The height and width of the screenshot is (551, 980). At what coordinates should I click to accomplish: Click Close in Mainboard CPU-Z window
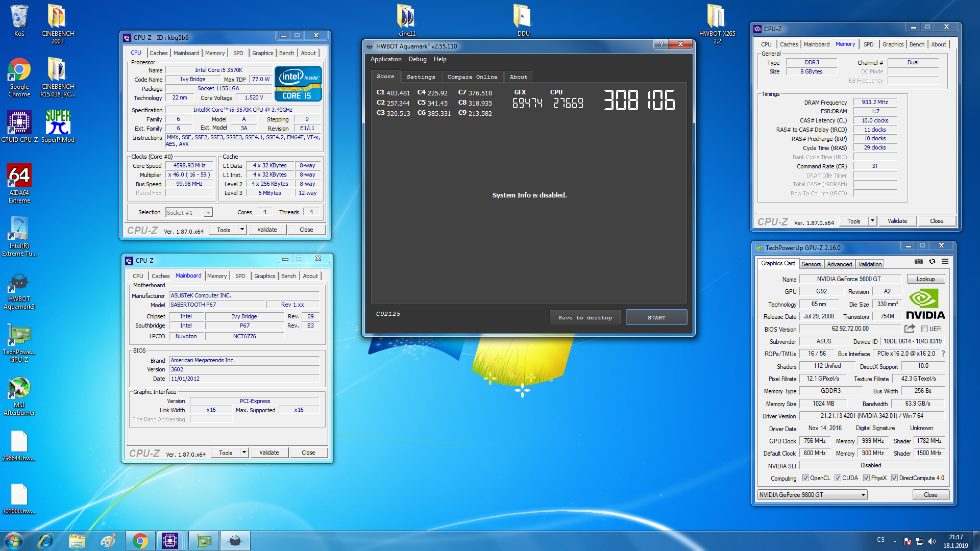(308, 453)
